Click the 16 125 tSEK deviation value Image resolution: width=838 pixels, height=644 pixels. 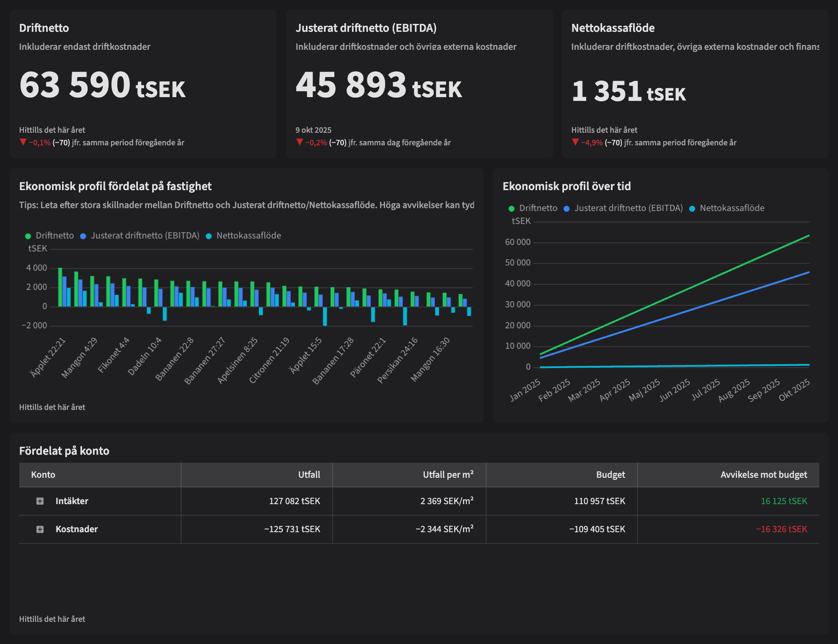[x=784, y=501]
